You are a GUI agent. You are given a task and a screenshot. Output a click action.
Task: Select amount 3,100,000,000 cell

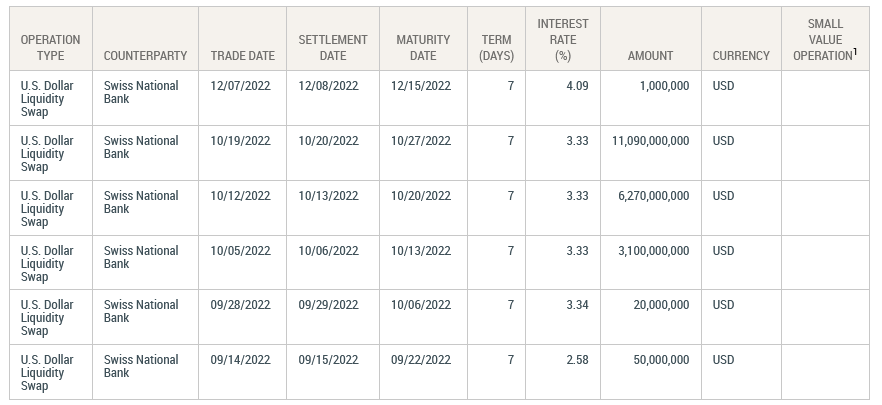[651, 263]
